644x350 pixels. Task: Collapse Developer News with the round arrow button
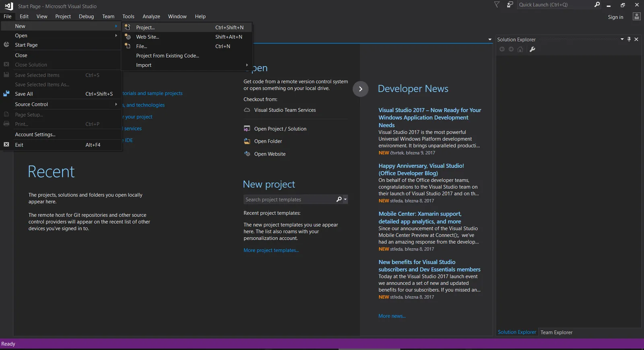(361, 89)
